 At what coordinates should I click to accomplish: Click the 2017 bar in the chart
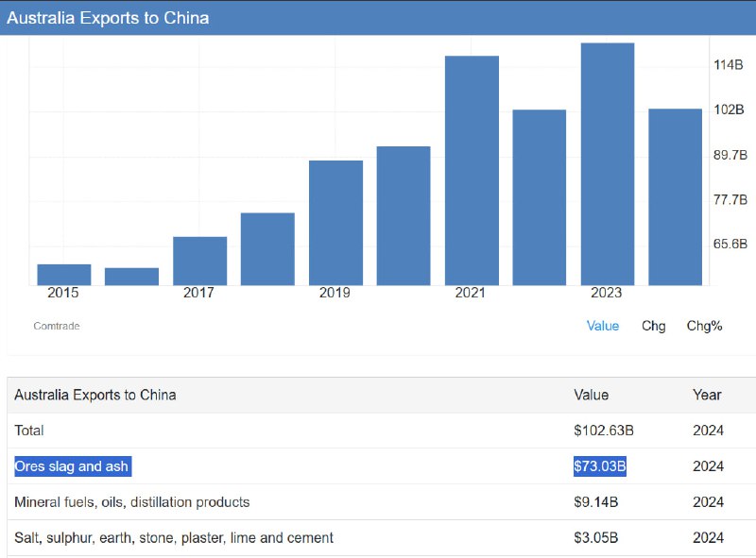pyautogui.click(x=199, y=261)
